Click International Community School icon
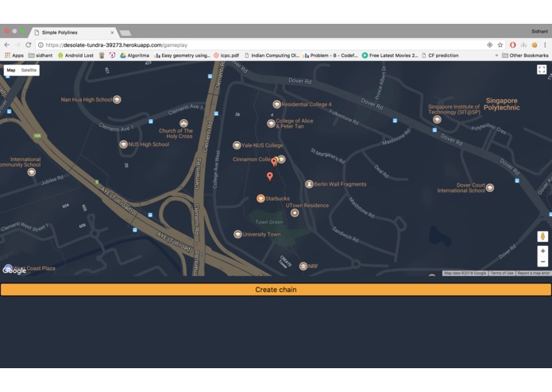 point(31,172)
